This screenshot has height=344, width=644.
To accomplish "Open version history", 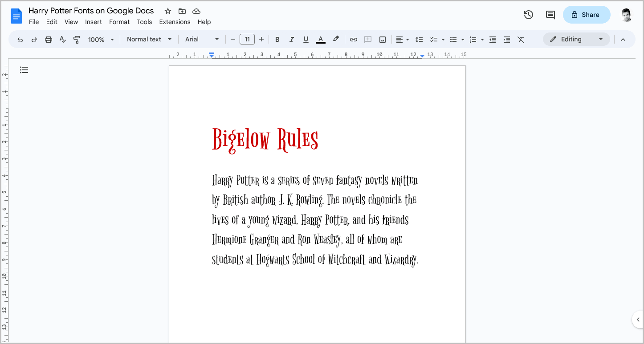I will [528, 14].
